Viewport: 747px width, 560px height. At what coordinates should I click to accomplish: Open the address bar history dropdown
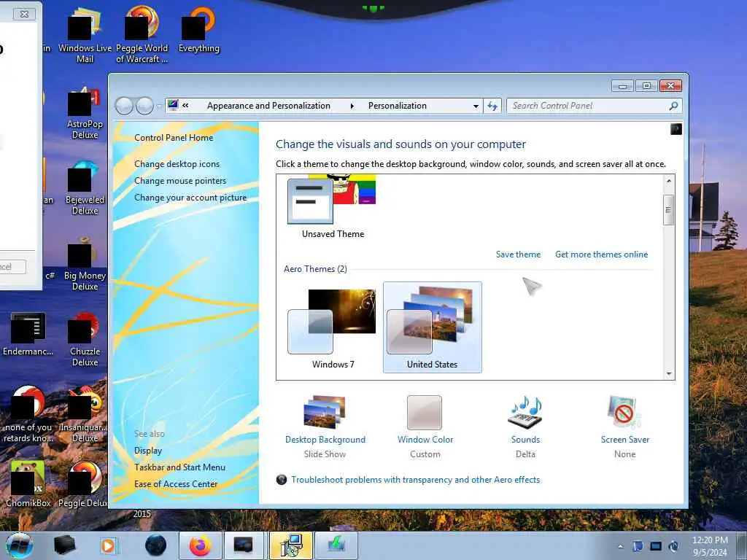[476, 106]
